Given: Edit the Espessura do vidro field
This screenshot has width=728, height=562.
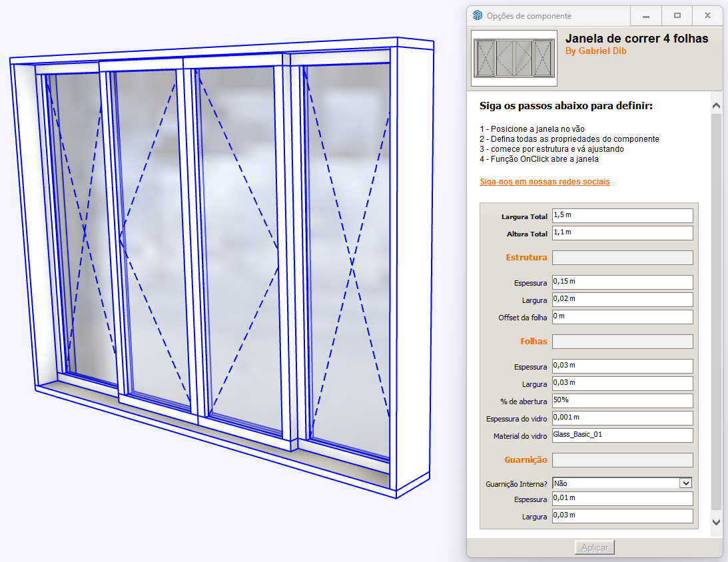Looking at the screenshot, I should click(x=622, y=418).
